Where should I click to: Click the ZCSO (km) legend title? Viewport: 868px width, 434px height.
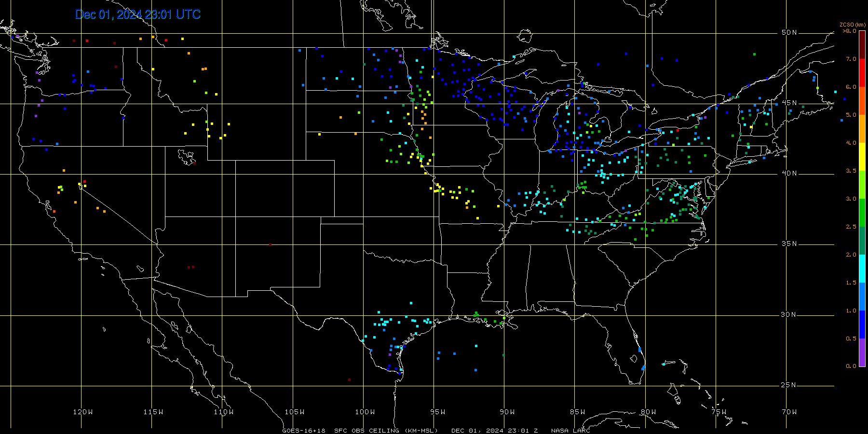pyautogui.click(x=853, y=25)
